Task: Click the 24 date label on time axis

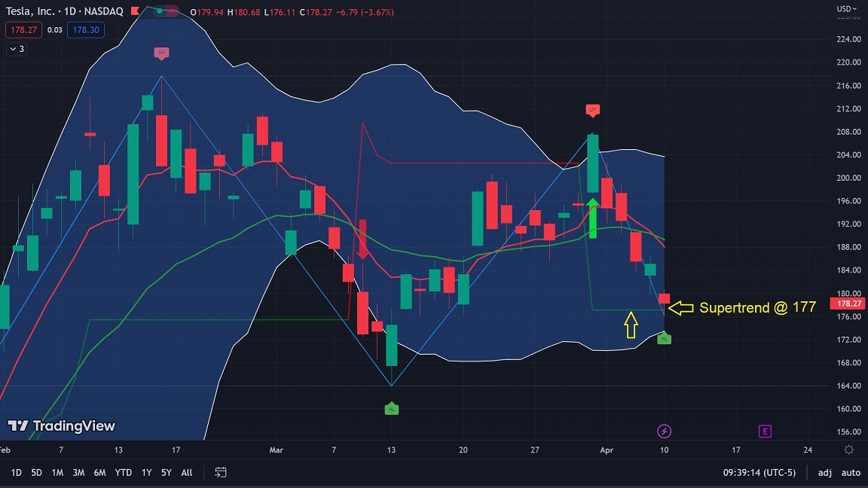Action: [x=808, y=450]
